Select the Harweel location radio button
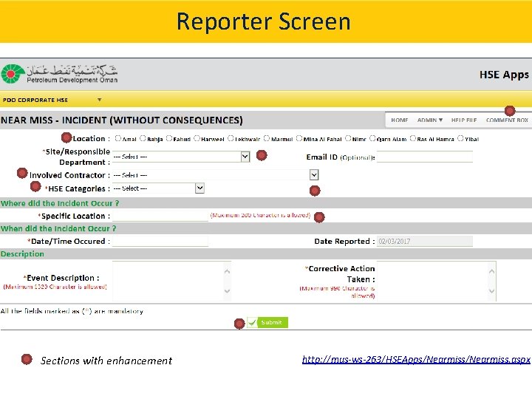 click(197, 138)
